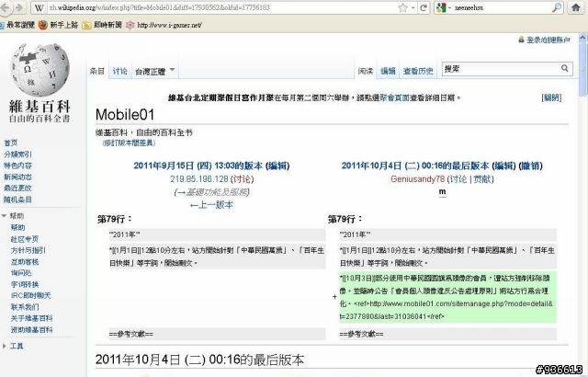The image size is (588, 377).
Task: Open the 聚會頁面 link in the banner
Action: [394, 97]
